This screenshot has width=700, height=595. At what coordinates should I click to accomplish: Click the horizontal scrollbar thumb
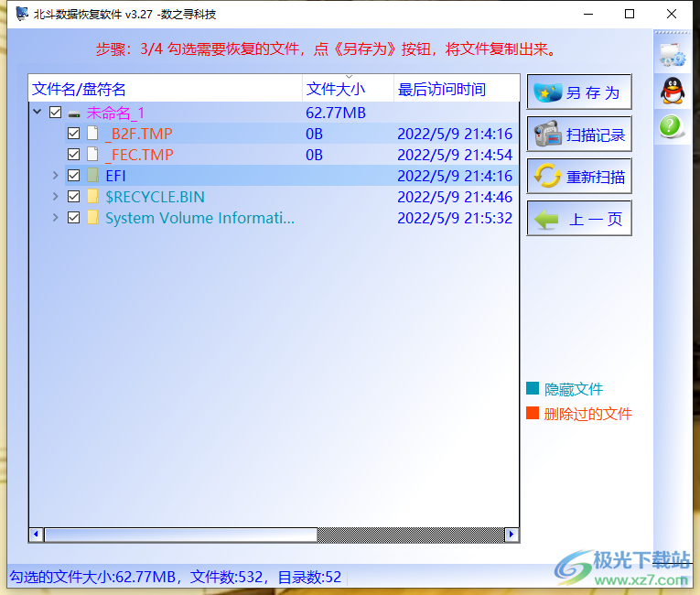[x=181, y=535]
